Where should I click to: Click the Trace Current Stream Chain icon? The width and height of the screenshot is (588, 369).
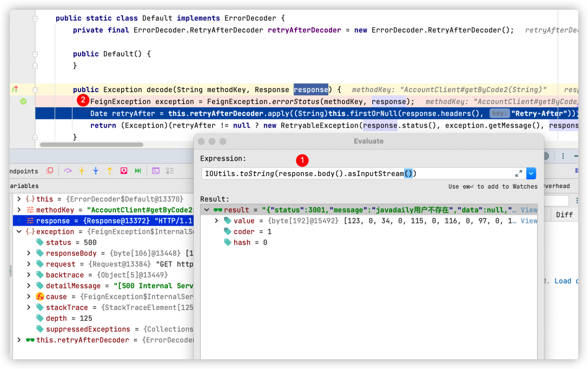tap(170, 171)
